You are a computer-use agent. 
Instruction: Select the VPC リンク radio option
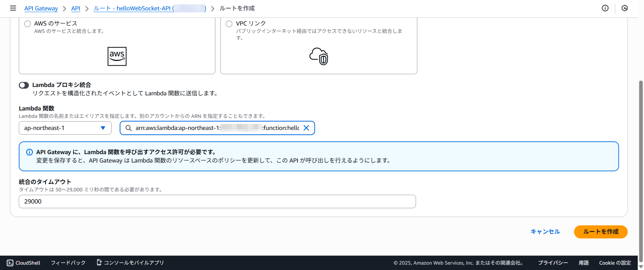tap(229, 24)
